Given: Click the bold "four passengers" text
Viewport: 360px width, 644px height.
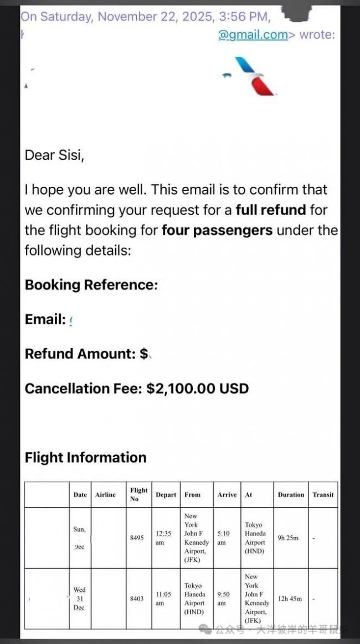Looking at the screenshot, I should (x=217, y=230).
